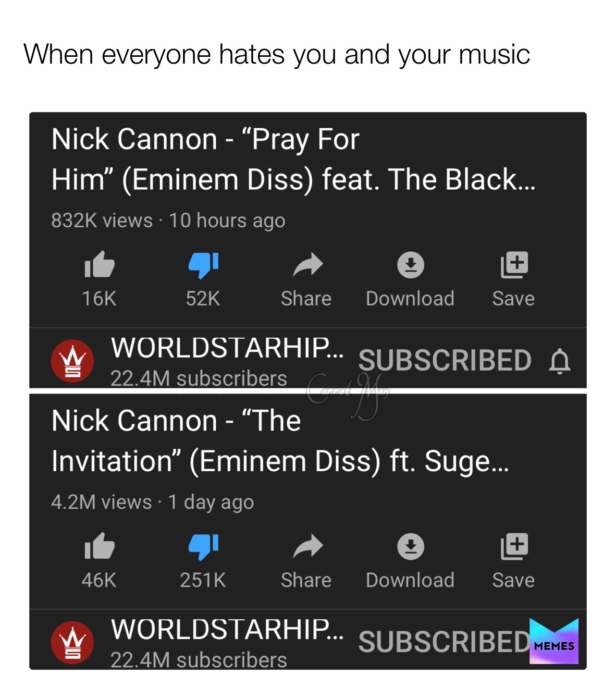Toggle SUBSCRIBED button on second video
This screenshot has width=616, height=699.
pyautogui.click(x=445, y=642)
